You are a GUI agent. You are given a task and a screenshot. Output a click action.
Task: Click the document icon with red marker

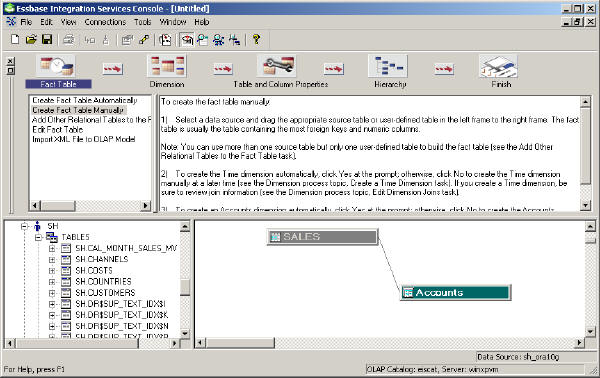tap(165, 39)
